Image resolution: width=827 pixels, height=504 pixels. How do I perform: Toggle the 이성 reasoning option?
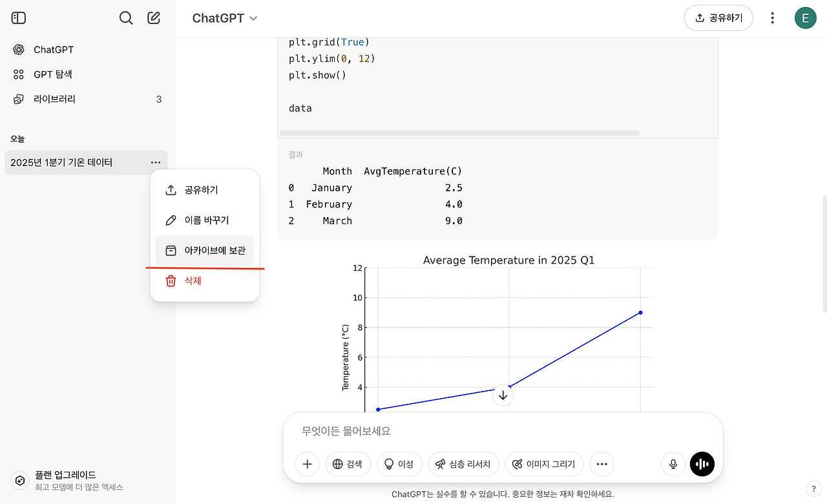coord(399,464)
